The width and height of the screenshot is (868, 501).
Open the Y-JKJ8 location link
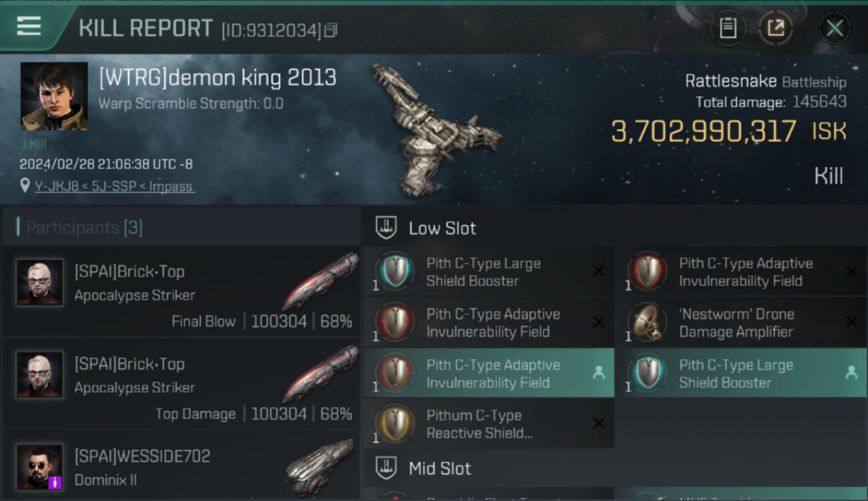pyautogui.click(x=115, y=186)
